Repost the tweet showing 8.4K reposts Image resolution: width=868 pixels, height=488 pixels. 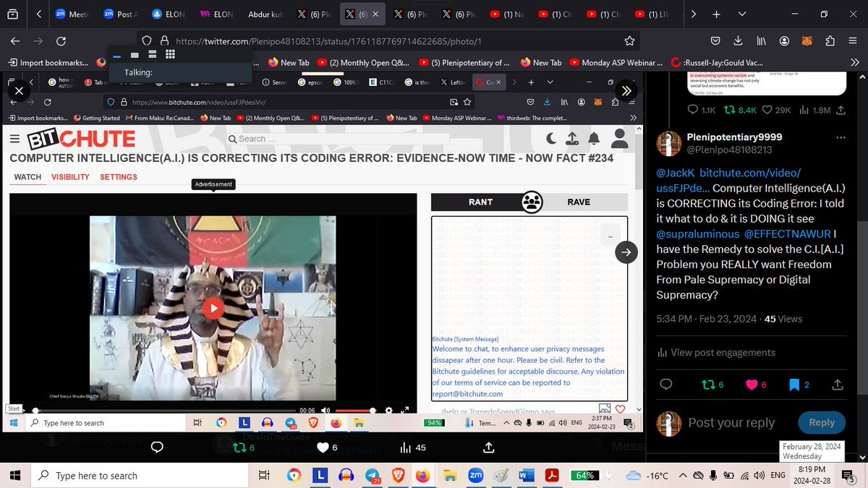point(740,111)
